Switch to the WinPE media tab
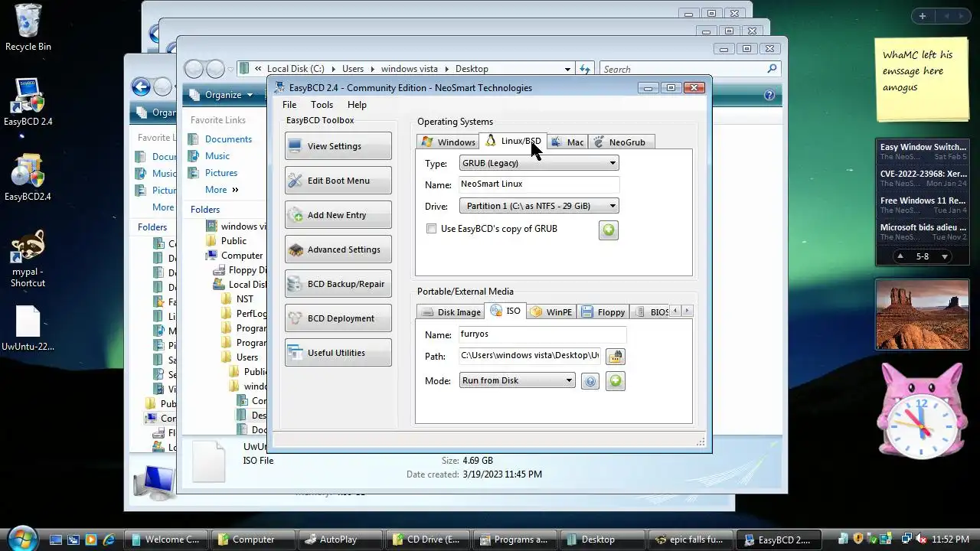Image resolution: width=980 pixels, height=551 pixels. click(x=551, y=312)
